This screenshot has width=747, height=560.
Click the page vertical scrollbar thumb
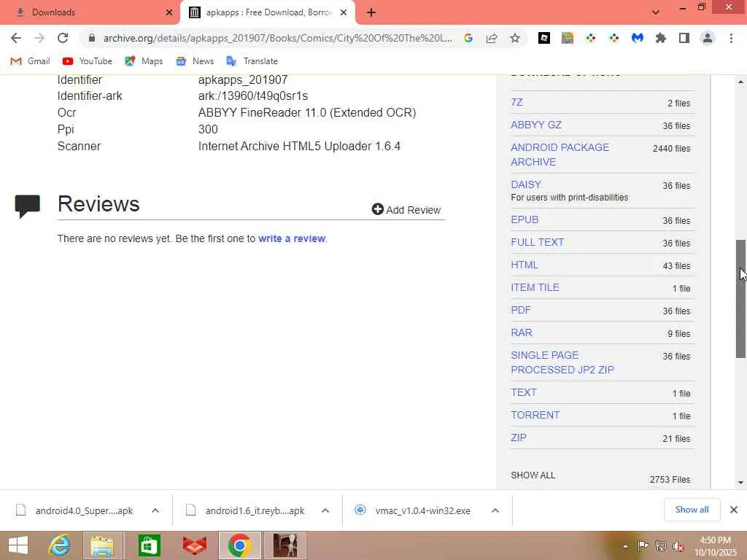[x=740, y=298]
